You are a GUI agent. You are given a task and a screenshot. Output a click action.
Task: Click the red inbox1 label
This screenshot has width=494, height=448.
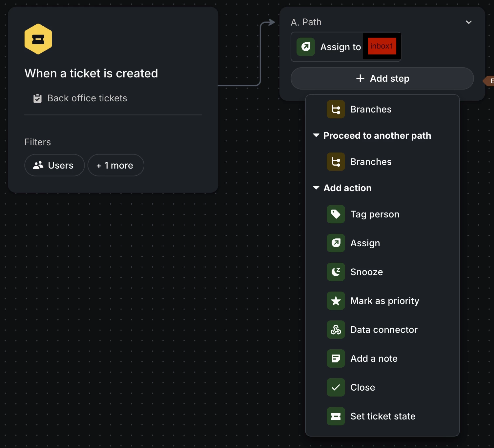(x=382, y=46)
